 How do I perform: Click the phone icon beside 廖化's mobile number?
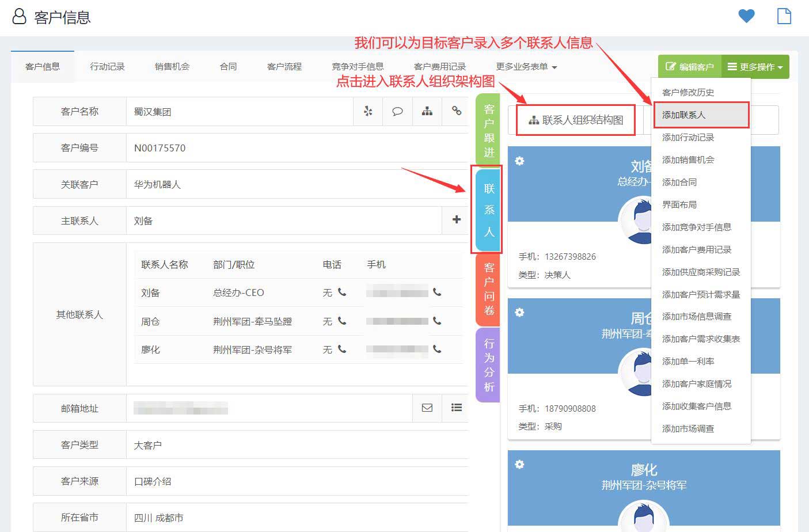(x=437, y=349)
